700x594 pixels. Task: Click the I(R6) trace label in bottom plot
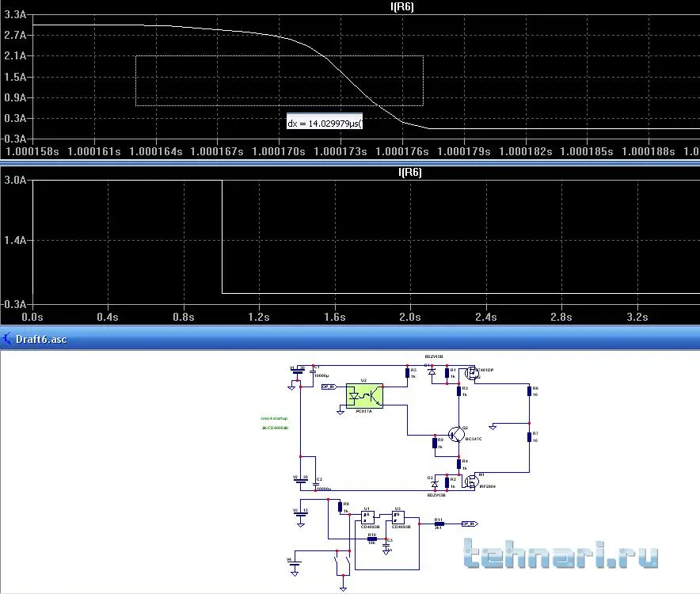pos(410,173)
